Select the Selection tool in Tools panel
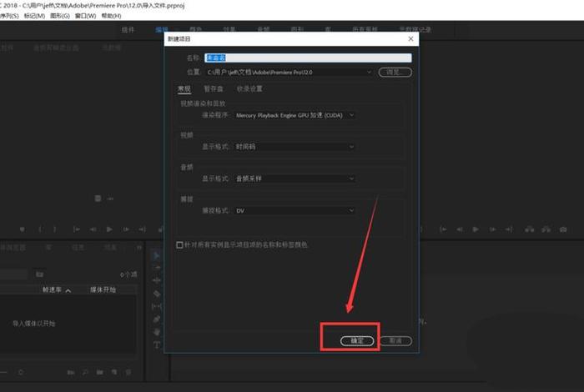The width and height of the screenshot is (584, 392). [157, 256]
